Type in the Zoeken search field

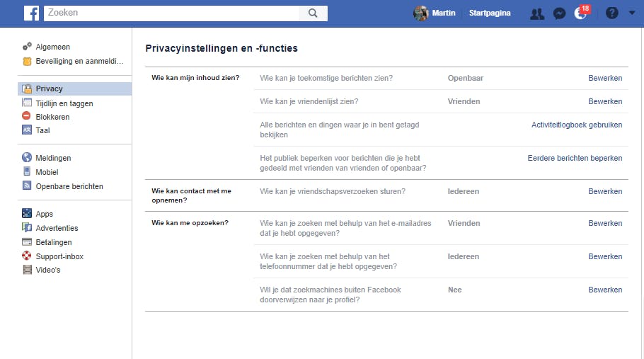click(x=170, y=13)
